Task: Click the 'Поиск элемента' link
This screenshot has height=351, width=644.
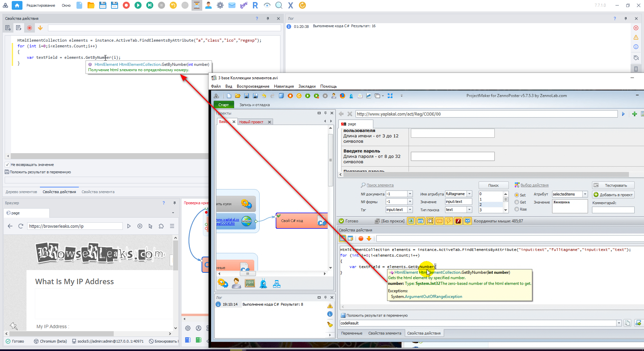Action: tap(380, 185)
